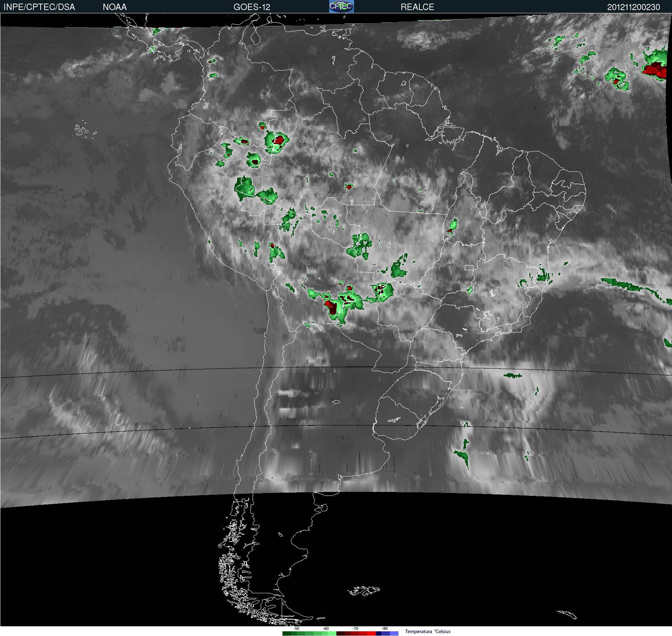This screenshot has height=636, width=672.
Task: Click the 201211200230 timestamp
Action: tap(634, 7)
